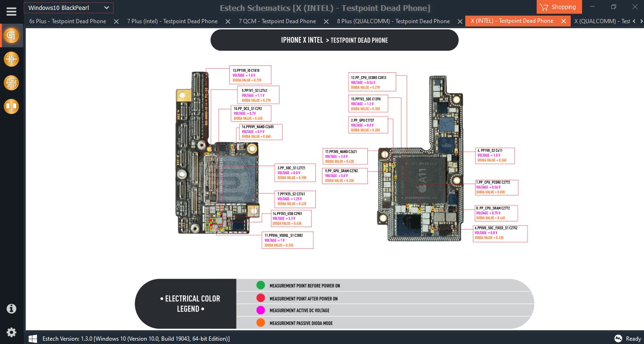This screenshot has height=344, width=644.
Task: Close the X (INTEL) active tab
Action: click(564, 21)
